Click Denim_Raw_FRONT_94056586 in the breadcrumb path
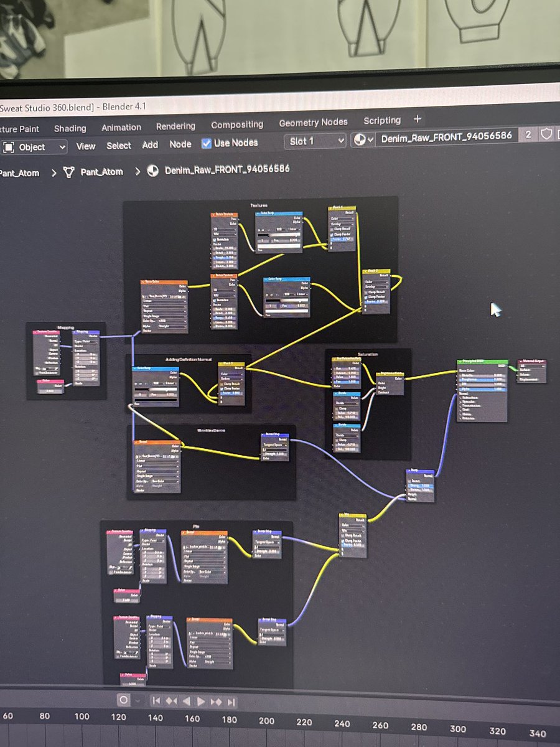The image size is (560, 747). 227,169
